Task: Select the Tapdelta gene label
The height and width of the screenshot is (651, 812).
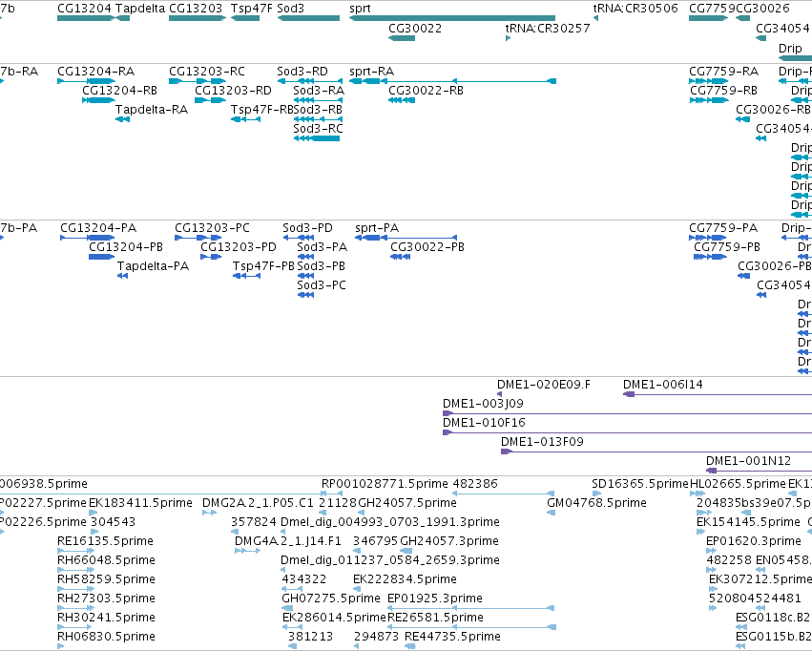Action: coord(140,9)
